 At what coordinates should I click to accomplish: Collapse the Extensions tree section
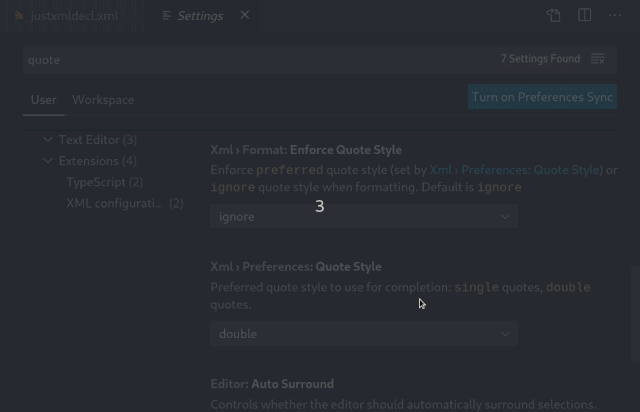(x=48, y=161)
